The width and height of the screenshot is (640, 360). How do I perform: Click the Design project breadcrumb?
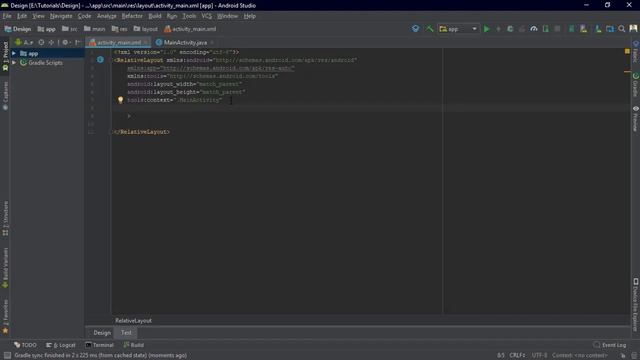click(x=18, y=29)
